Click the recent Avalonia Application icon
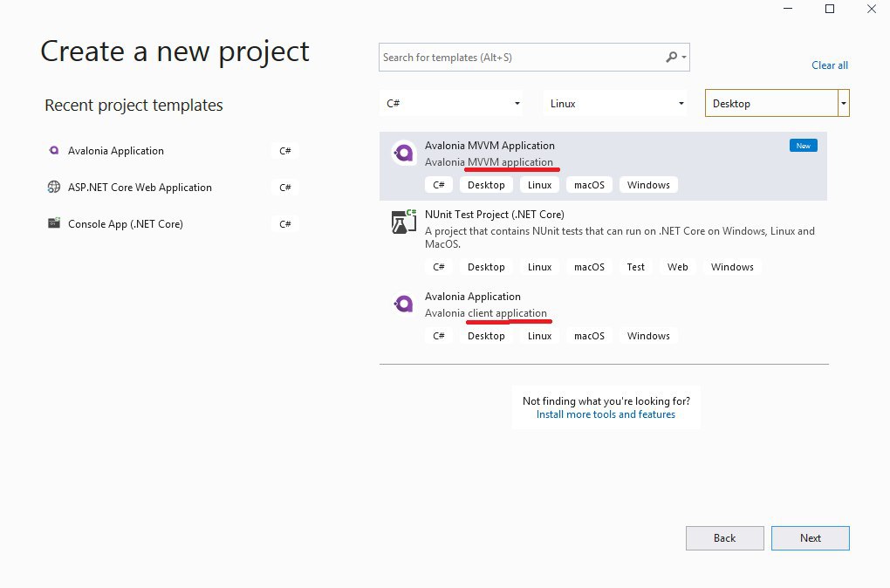 point(54,150)
